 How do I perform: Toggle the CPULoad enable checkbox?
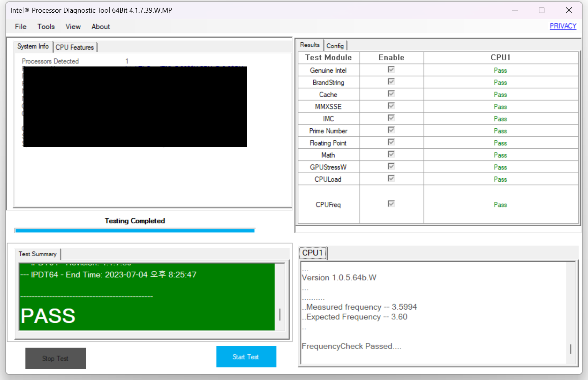coord(391,179)
